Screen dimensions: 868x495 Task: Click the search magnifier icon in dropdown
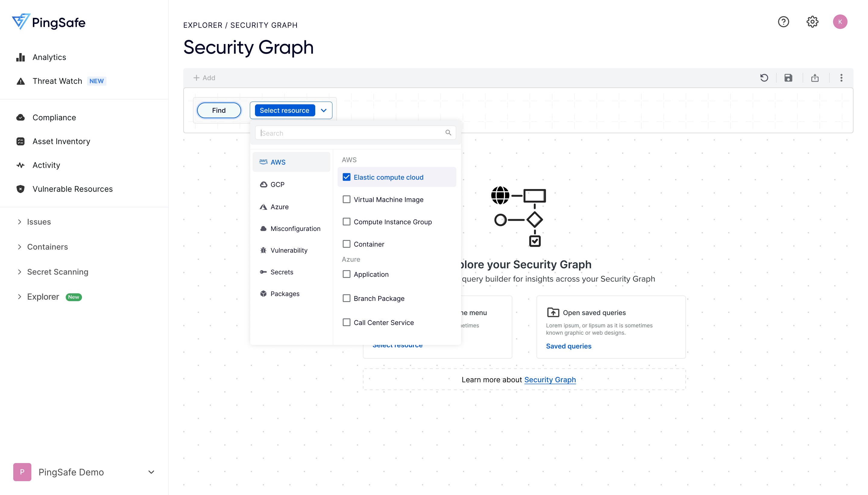pyautogui.click(x=448, y=133)
